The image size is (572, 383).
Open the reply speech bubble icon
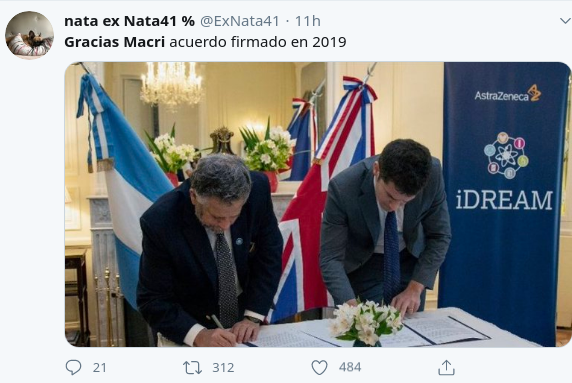click(73, 367)
